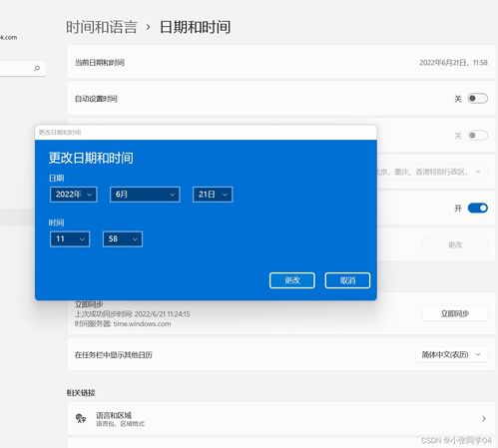Click the 立即同步 button
This screenshot has height=448, width=498.
click(x=455, y=313)
